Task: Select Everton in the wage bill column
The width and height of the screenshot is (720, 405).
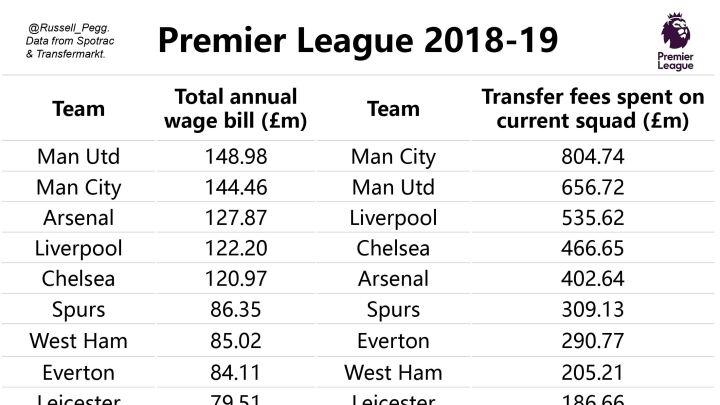Action: (79, 372)
